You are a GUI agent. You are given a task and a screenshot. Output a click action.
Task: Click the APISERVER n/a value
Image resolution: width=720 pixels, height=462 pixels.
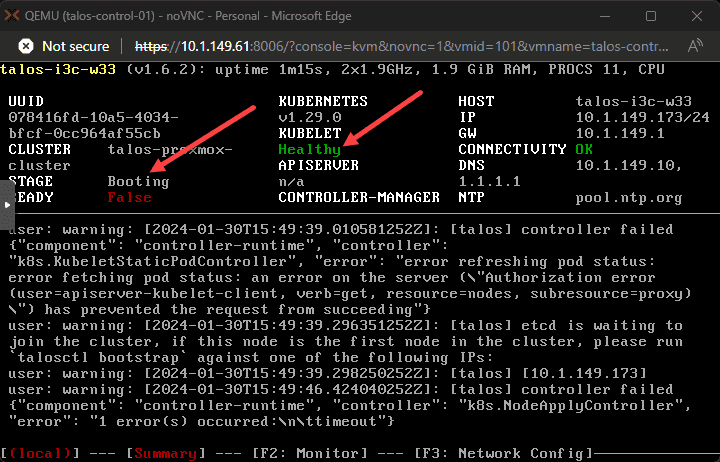point(291,181)
